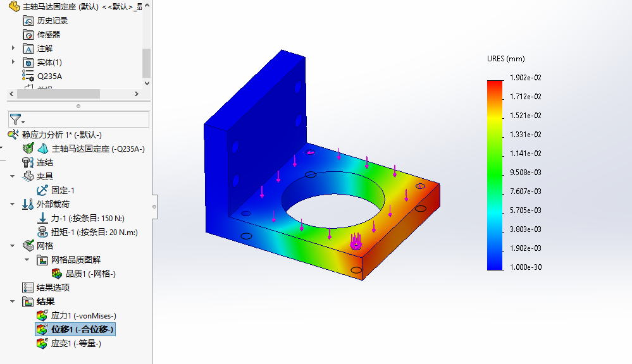Click the cluster of torque arrows on the base
This screenshot has width=632, height=364.
click(x=356, y=241)
